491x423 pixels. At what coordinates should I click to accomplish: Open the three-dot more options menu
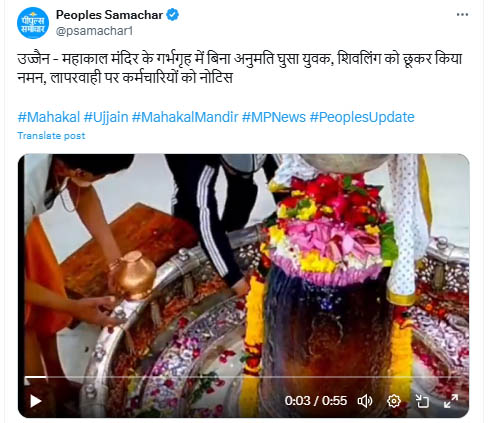pyautogui.click(x=462, y=15)
